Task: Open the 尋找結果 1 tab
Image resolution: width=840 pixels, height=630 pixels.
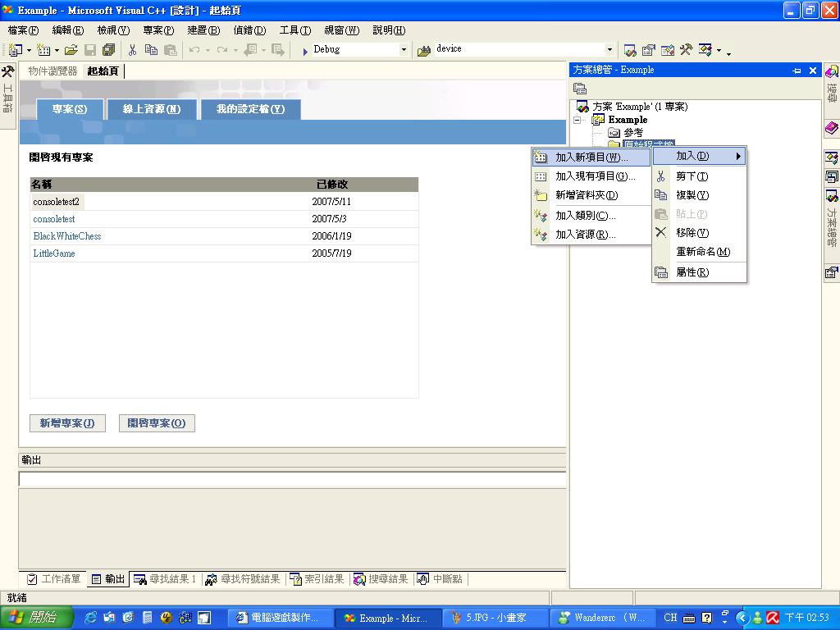Action: tap(164, 579)
